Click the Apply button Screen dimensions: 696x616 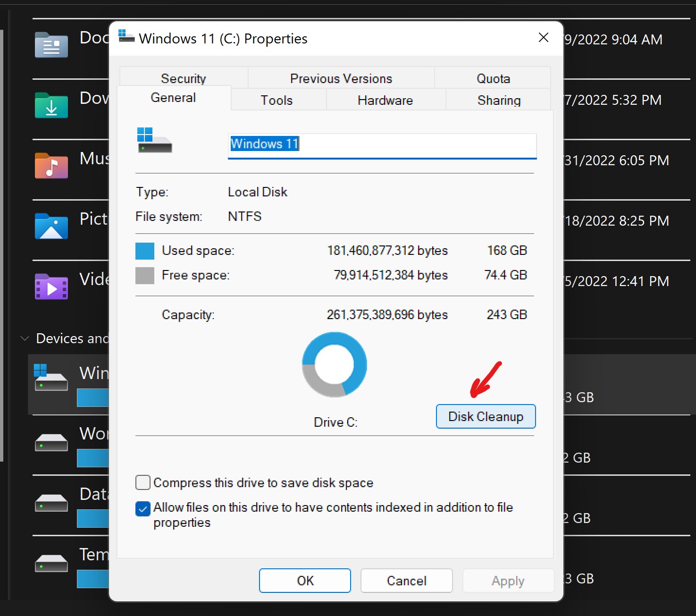pyautogui.click(x=508, y=581)
